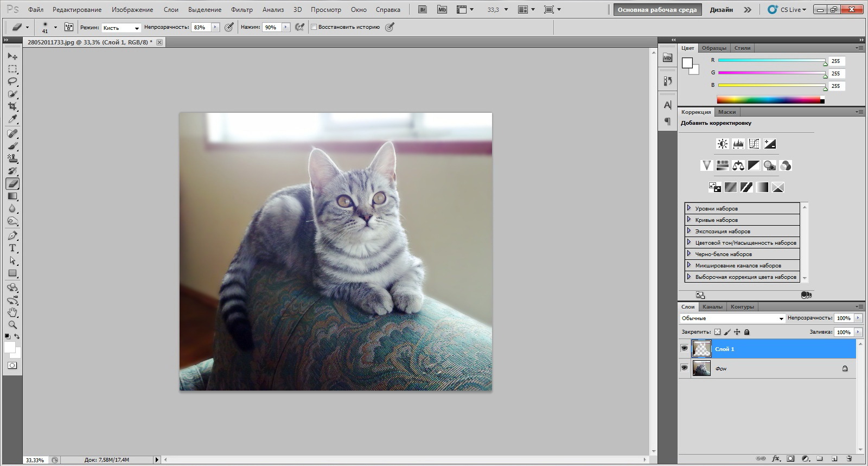Select the Clone Stamp tool
Screen dimensions: 868x466
tap(12, 158)
